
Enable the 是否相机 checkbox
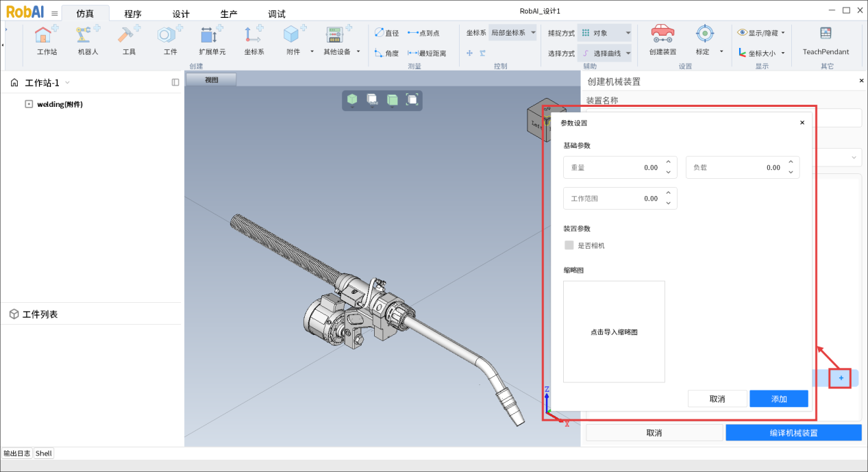click(569, 245)
